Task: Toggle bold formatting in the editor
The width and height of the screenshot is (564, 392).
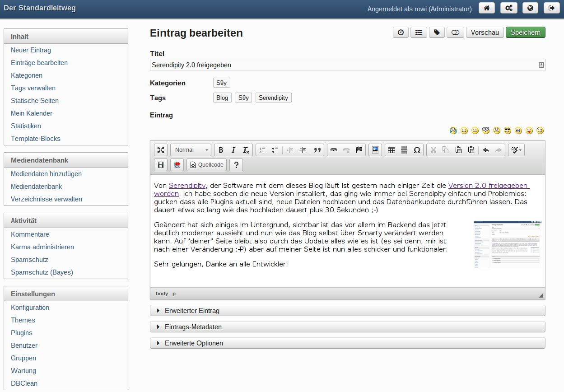Action: click(x=221, y=150)
